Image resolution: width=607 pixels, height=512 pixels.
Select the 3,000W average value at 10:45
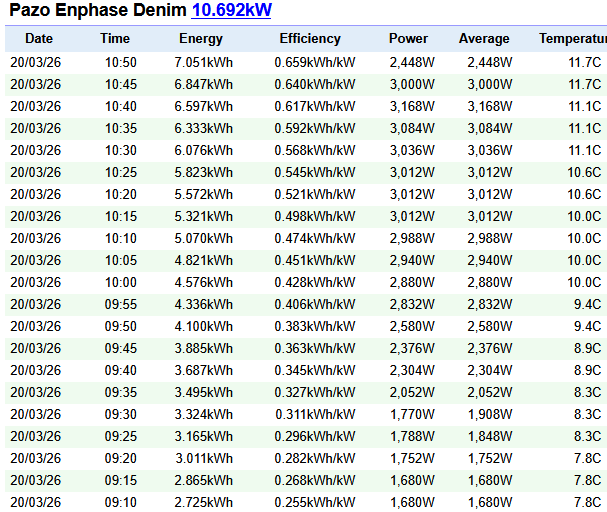tap(490, 84)
